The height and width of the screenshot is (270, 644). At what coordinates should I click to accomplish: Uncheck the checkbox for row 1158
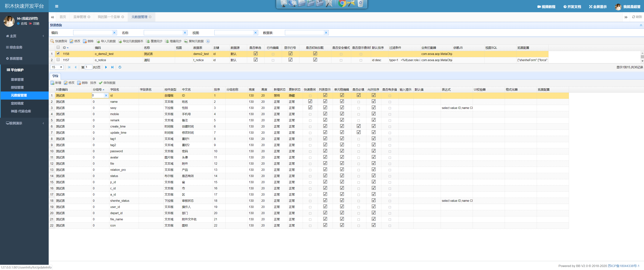pyautogui.click(x=58, y=54)
